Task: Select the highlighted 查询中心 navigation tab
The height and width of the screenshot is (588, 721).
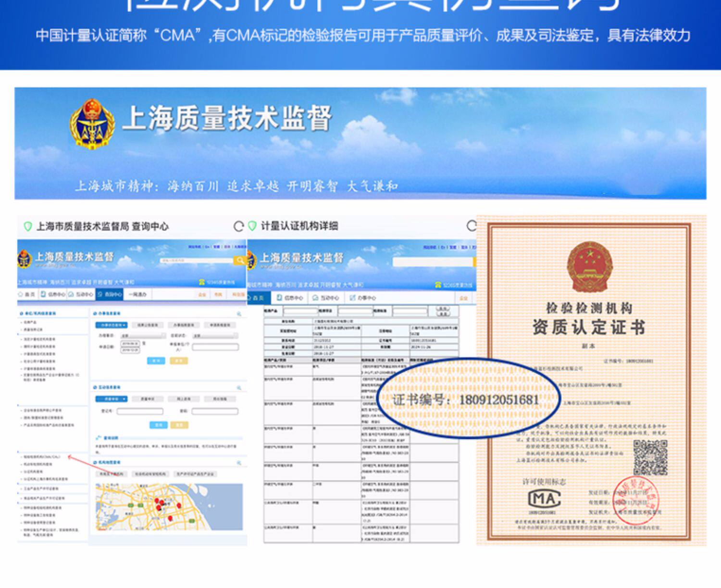Action: coord(110,294)
